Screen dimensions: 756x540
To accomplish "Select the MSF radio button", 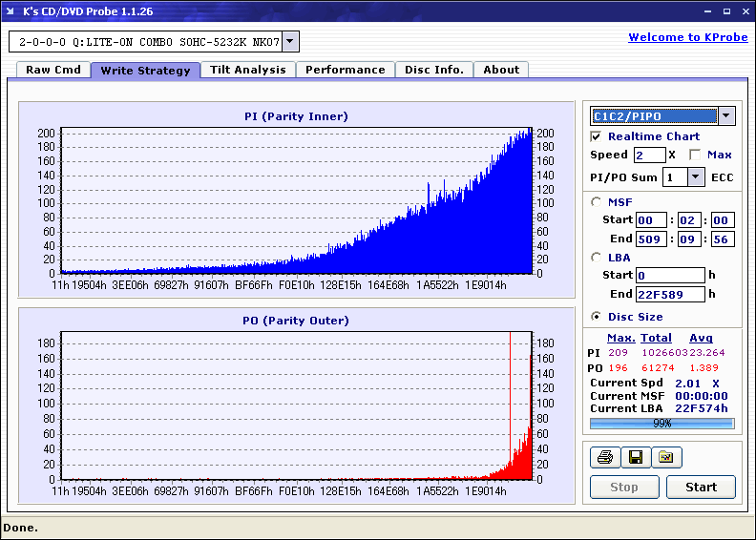I will click(x=597, y=202).
